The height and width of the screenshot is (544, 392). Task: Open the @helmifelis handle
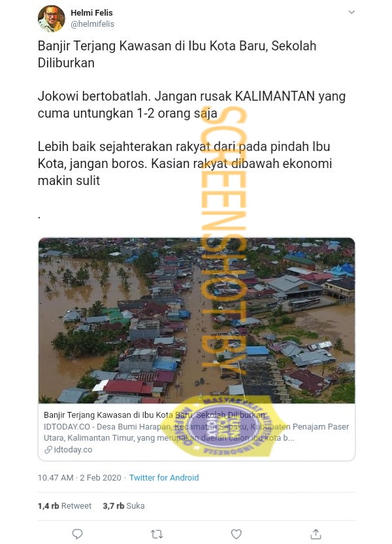[x=92, y=24]
